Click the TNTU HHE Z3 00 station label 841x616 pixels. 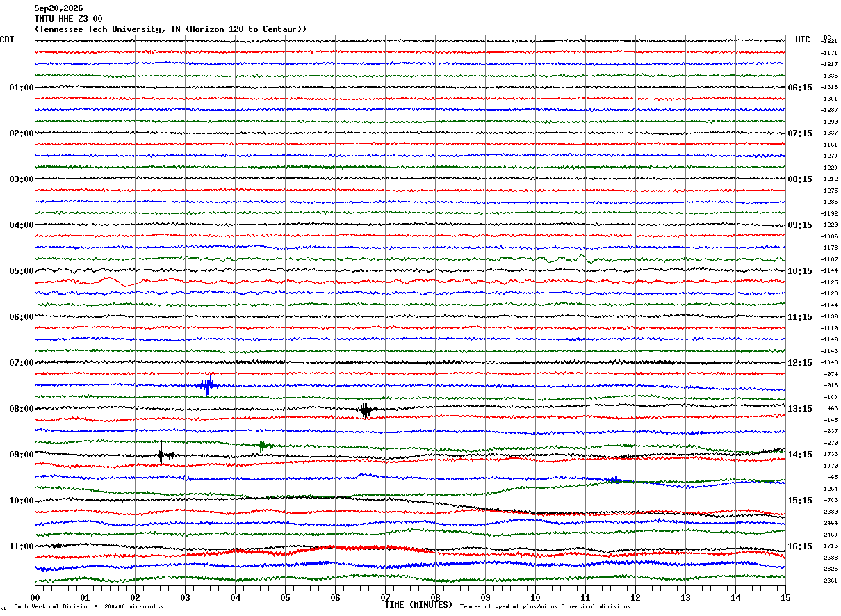68,19
